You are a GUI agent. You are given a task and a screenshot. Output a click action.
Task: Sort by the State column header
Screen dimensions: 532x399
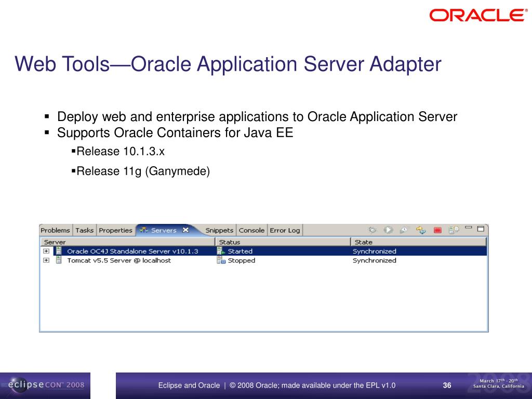pyautogui.click(x=419, y=242)
